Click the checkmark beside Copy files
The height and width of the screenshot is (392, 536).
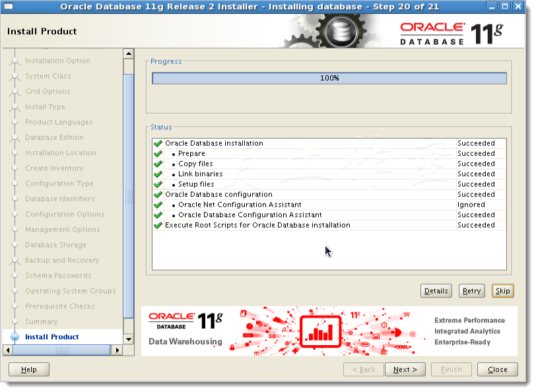point(157,164)
